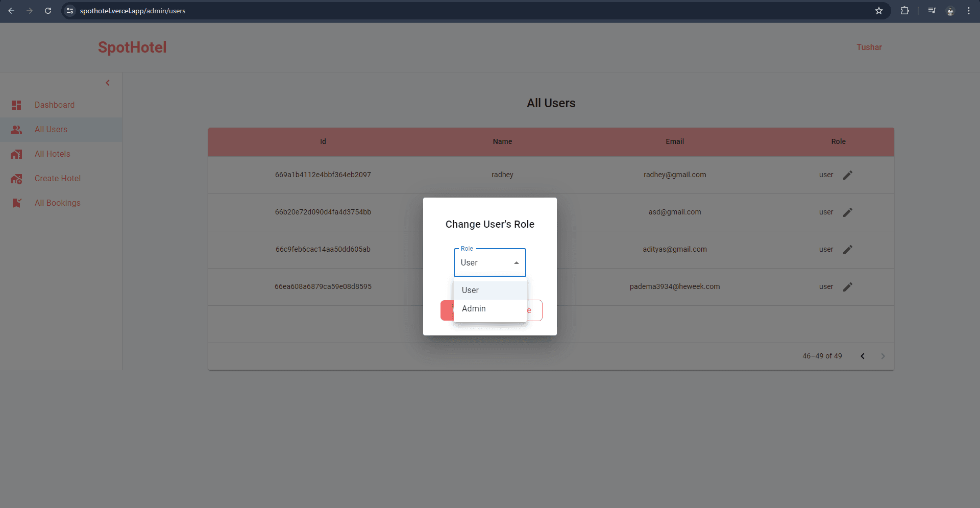Viewport: 980px width, 508px height.
Task: Edit the role for padema3934@heweek.com via pencil icon
Action: [x=848, y=286]
